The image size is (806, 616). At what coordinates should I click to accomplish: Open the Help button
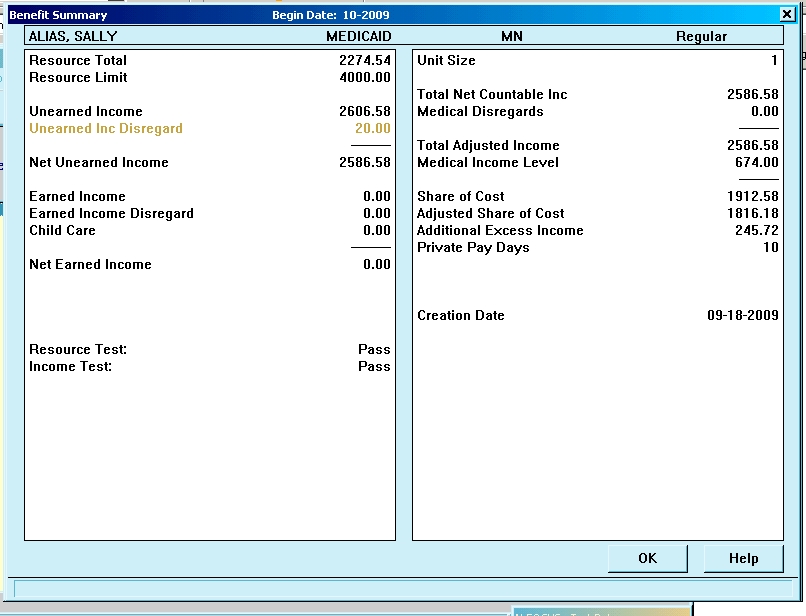pyautogui.click(x=743, y=558)
